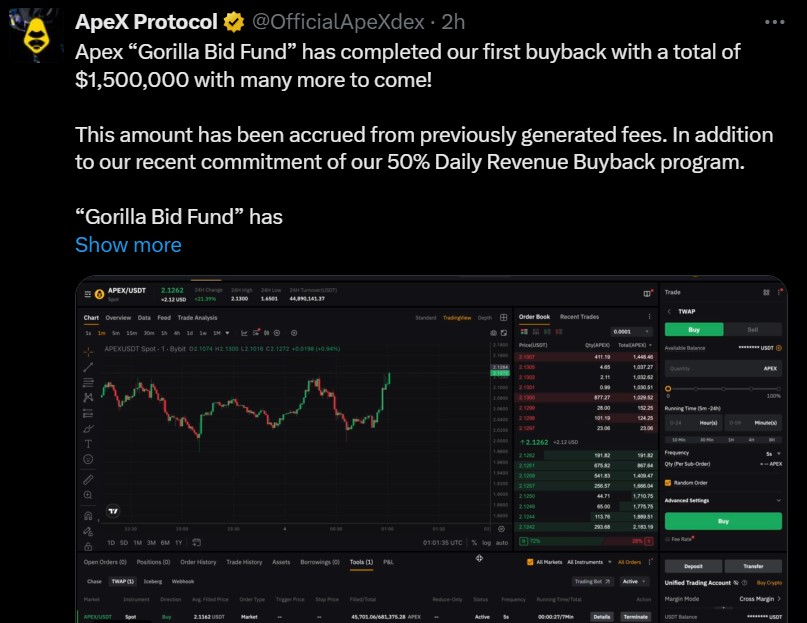Screen dimensions: 807x623
Task: Open the Frequency 5s dropdown
Action: tap(774, 453)
